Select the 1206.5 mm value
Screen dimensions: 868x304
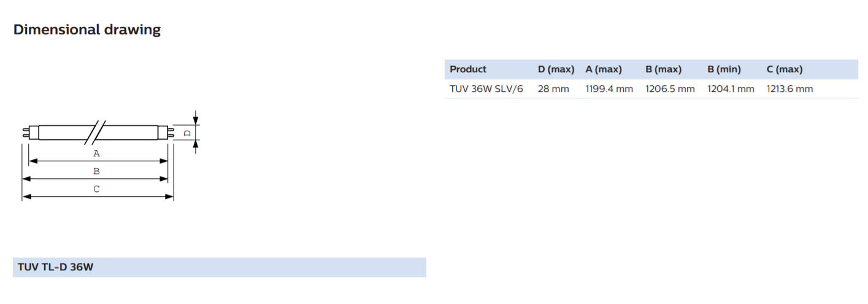pos(670,89)
